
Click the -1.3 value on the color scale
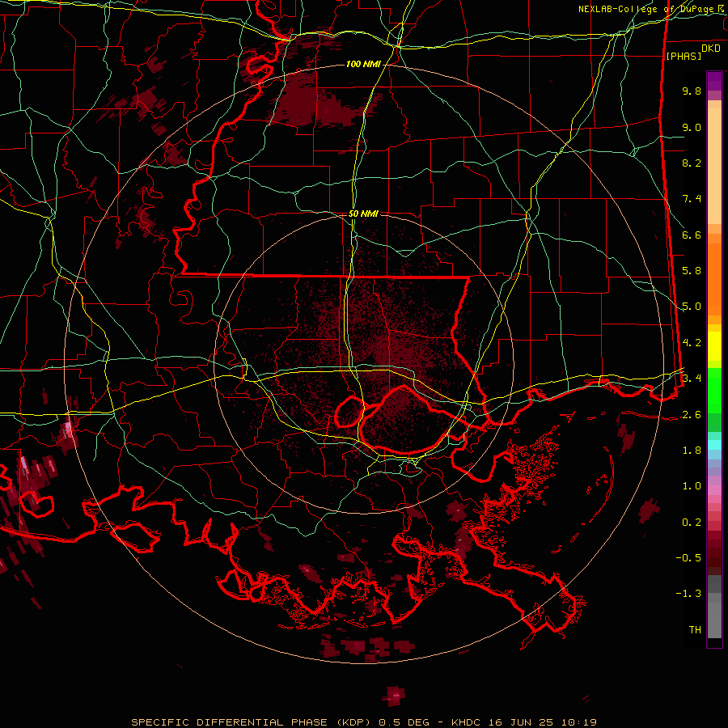pyautogui.click(x=688, y=594)
